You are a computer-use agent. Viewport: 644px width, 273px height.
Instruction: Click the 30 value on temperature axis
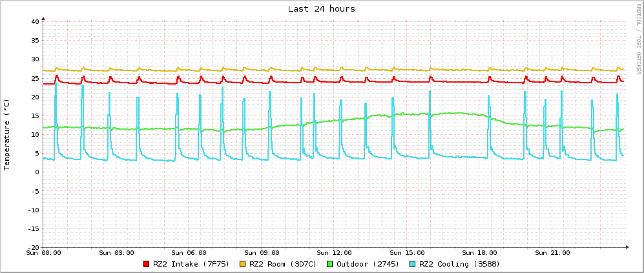(x=36, y=59)
